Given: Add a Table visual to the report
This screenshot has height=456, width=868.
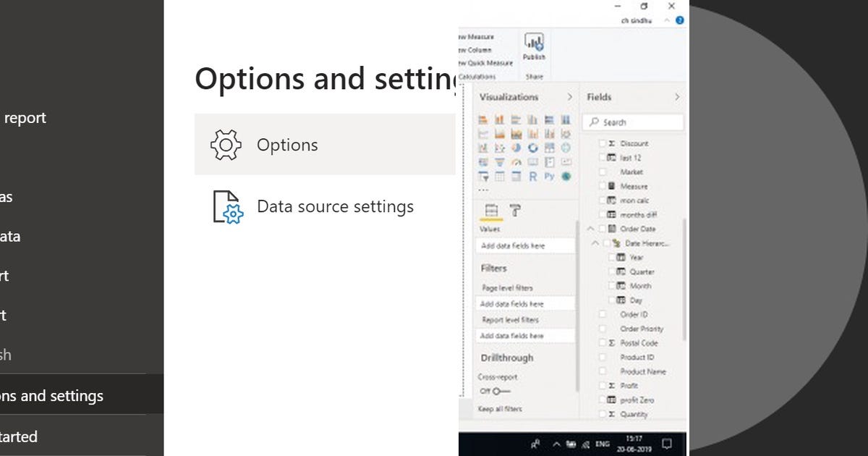Looking at the screenshot, I should coord(500,176).
